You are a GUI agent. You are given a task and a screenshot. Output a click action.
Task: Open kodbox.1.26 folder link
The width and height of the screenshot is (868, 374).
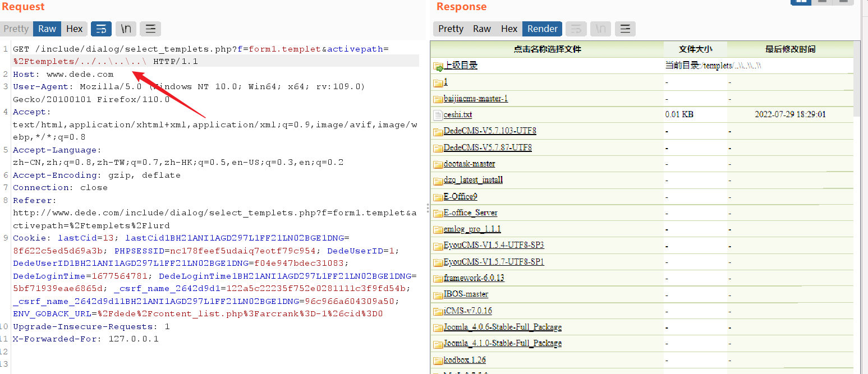(465, 360)
